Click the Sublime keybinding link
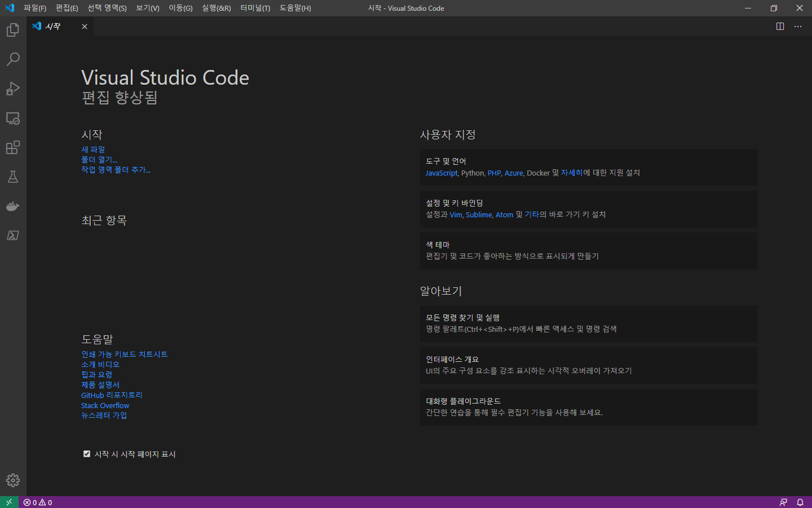This screenshot has width=812, height=508. click(x=479, y=214)
